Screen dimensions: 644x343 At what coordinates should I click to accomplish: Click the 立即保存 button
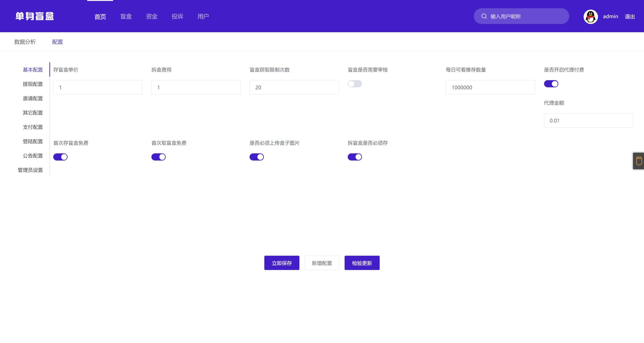point(281,263)
